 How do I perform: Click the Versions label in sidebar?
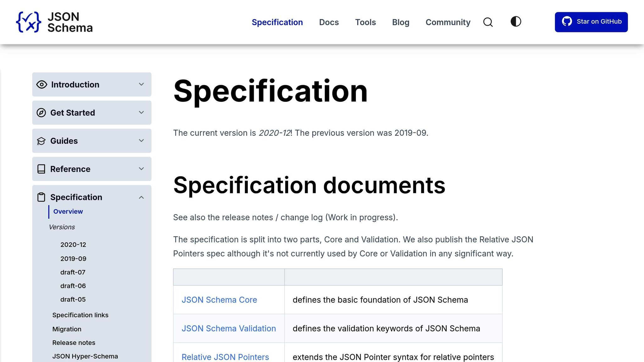tap(62, 227)
